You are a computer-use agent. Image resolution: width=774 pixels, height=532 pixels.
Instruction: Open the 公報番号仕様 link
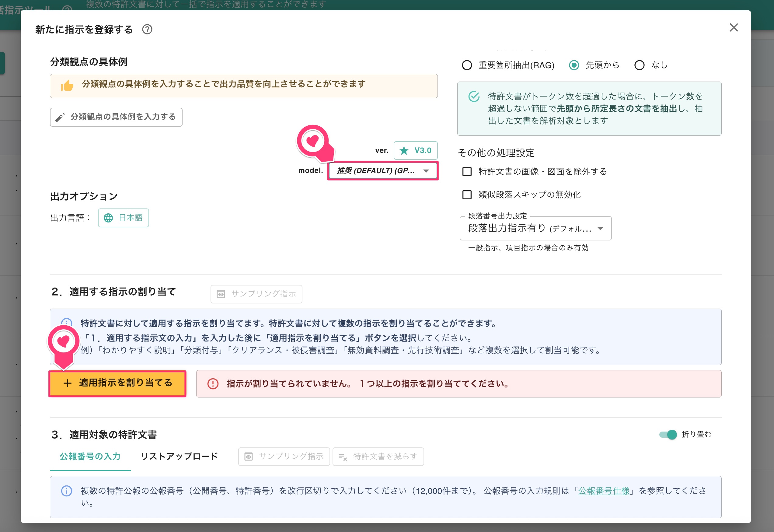pyautogui.click(x=604, y=491)
